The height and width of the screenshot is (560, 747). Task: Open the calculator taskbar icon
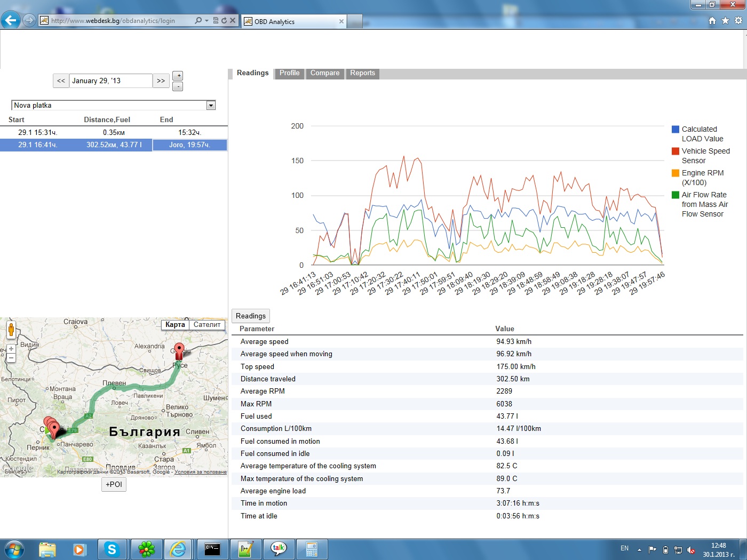(312, 549)
